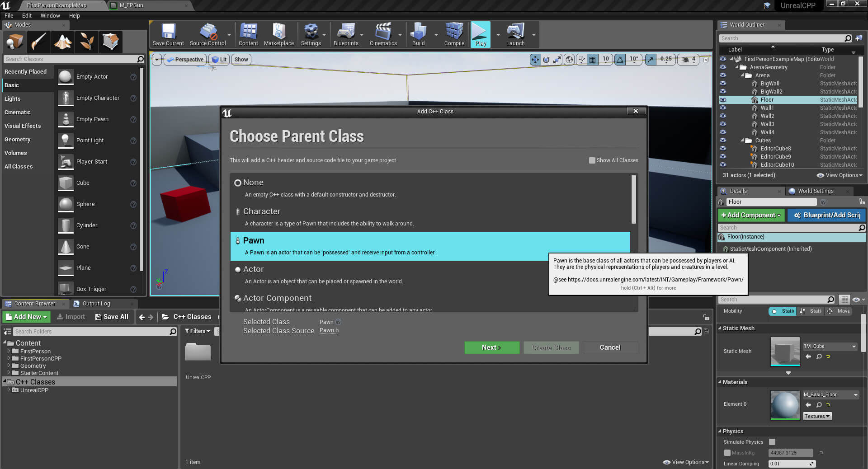Click Cancel in Add C++ Class dialog

[x=610, y=347]
